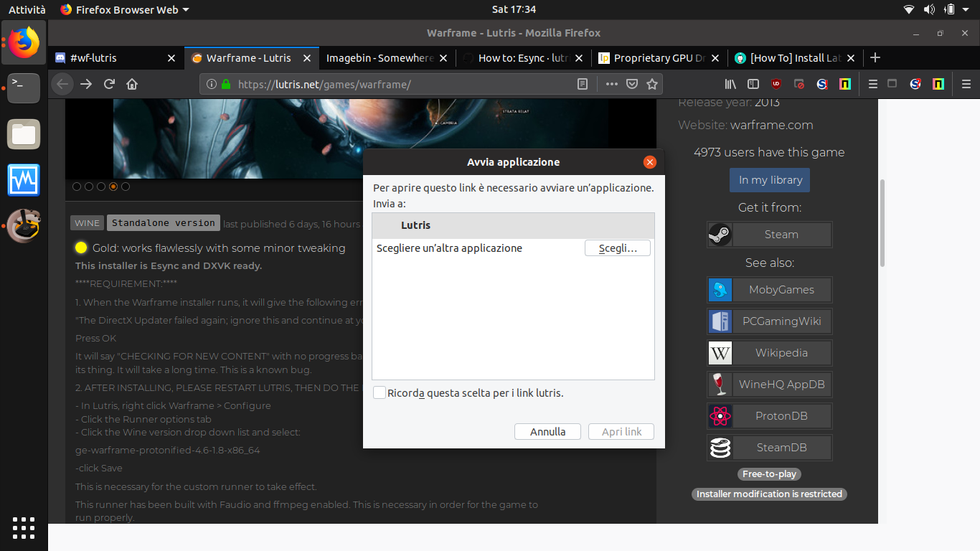The height and width of the screenshot is (551, 980).
Task: Open the WineHQ AppDB link
Action: 770,385
